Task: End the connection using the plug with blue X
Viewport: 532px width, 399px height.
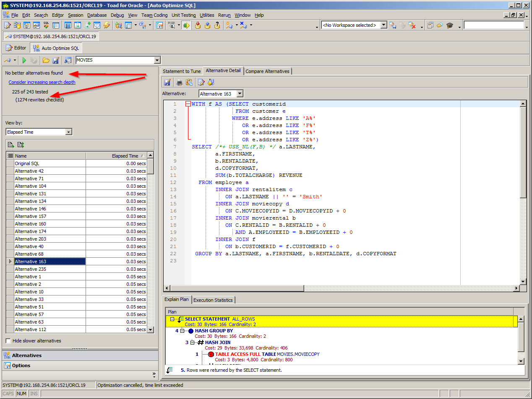Action: 243,25
